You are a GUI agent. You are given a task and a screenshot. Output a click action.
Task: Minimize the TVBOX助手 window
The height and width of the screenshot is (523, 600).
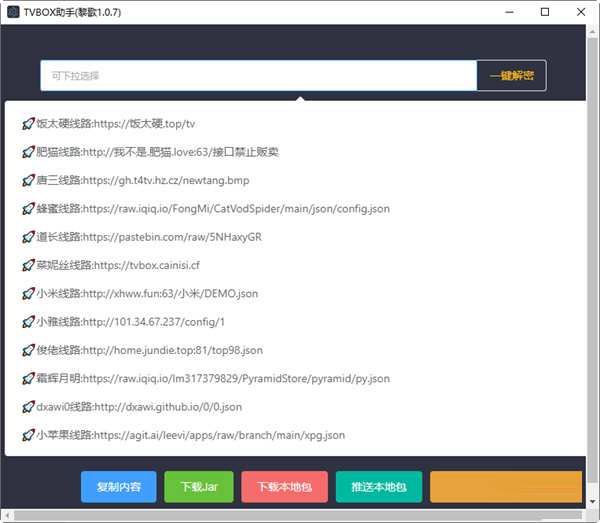(x=509, y=12)
